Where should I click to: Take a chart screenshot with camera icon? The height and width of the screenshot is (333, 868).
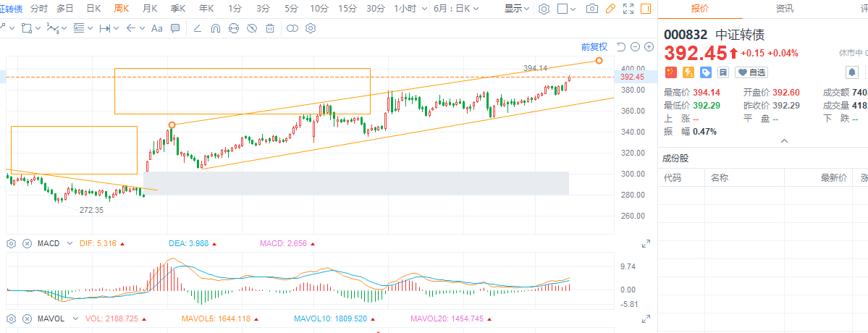click(x=592, y=9)
